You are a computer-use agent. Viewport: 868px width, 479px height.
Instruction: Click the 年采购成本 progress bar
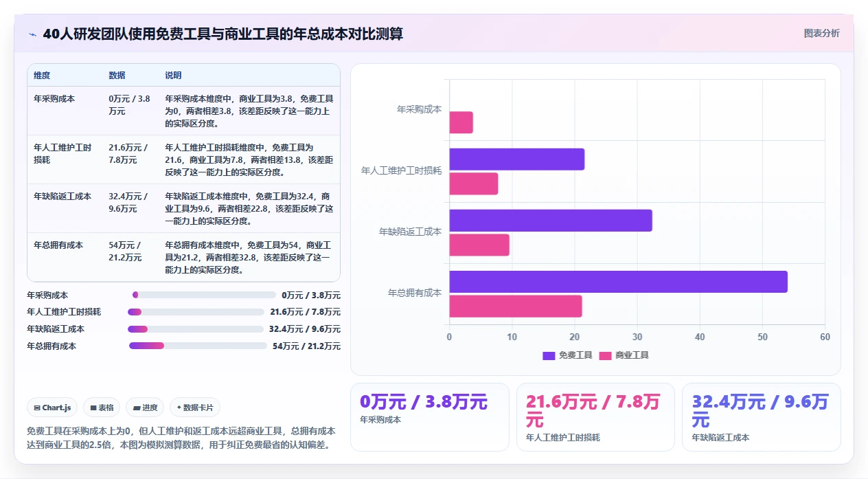(x=204, y=295)
